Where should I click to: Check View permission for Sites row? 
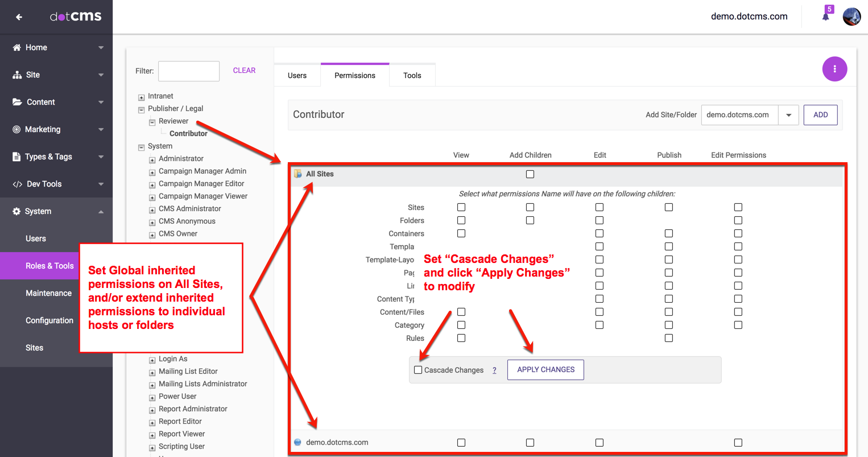click(x=461, y=207)
